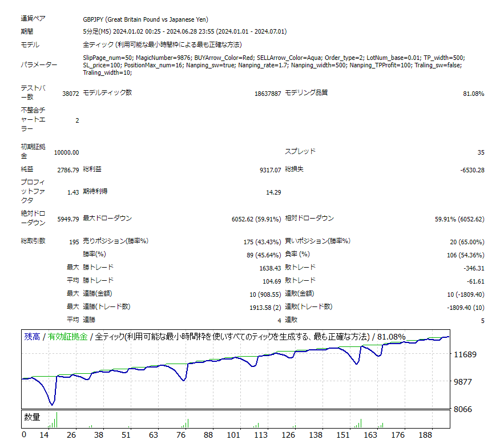Click the gross profit value 9317.07
This screenshot has width=504, height=440.
270,170
